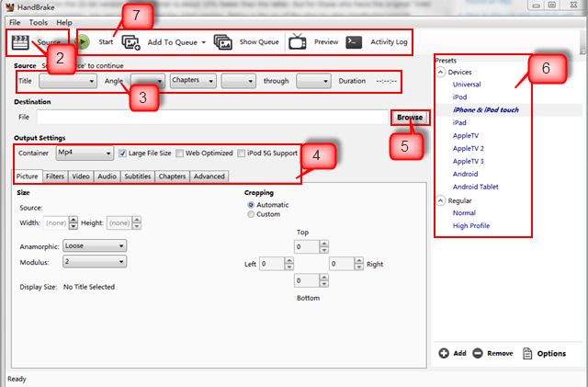Image resolution: width=588 pixels, height=387 pixels.
Task: Open the Help menu
Action: pyautogui.click(x=64, y=23)
